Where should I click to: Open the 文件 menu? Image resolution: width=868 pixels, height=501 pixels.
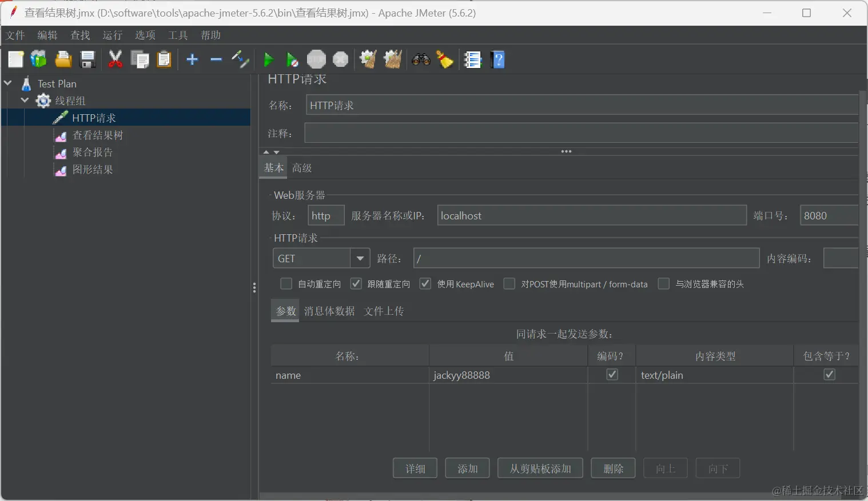tap(15, 35)
